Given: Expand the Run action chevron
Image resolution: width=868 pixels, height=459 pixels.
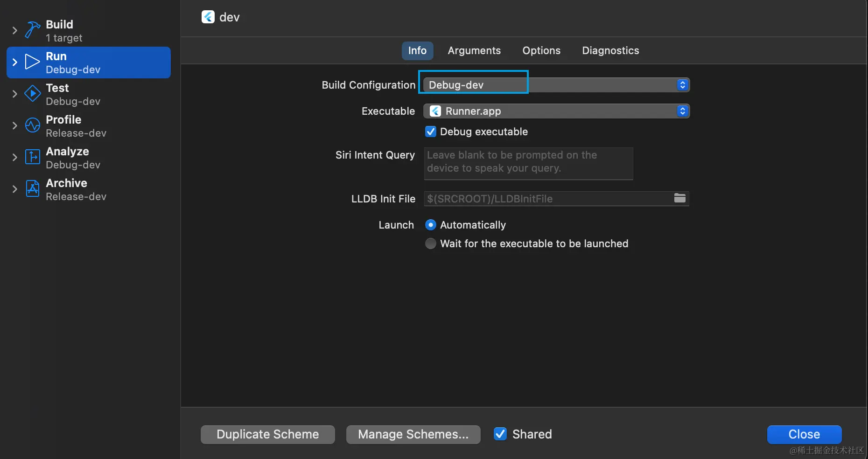Looking at the screenshot, I should tap(14, 62).
